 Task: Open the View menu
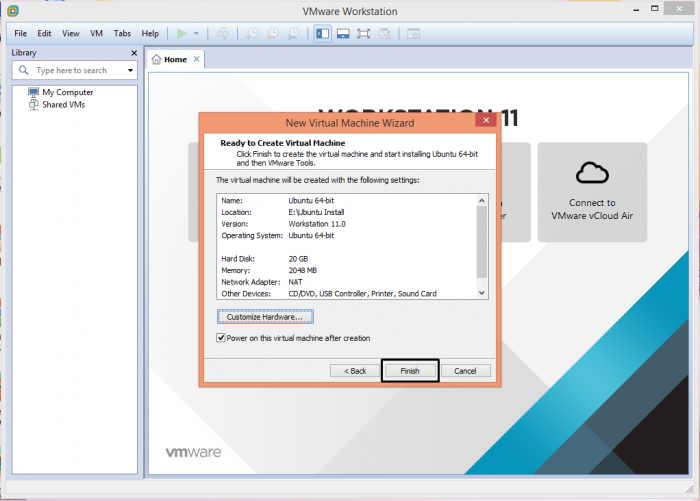pos(71,33)
